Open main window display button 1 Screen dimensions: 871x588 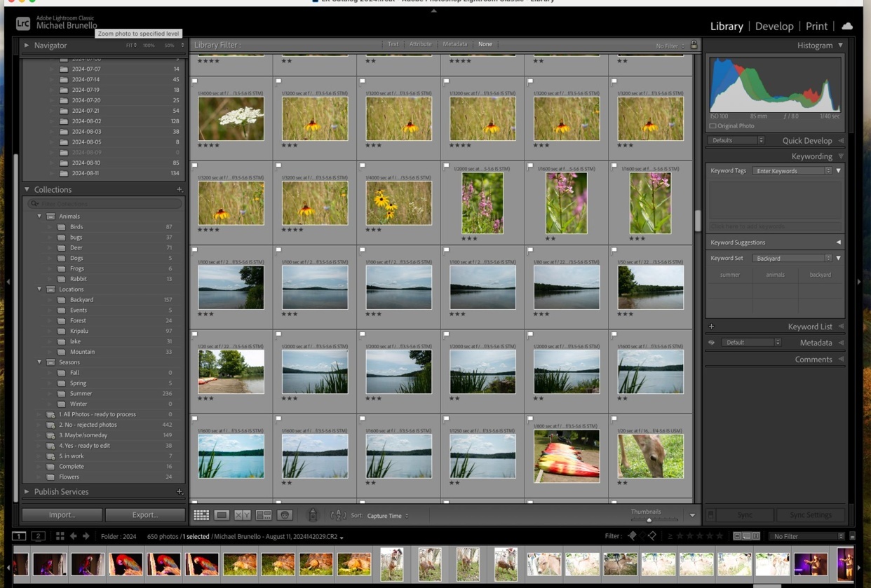pyautogui.click(x=19, y=536)
